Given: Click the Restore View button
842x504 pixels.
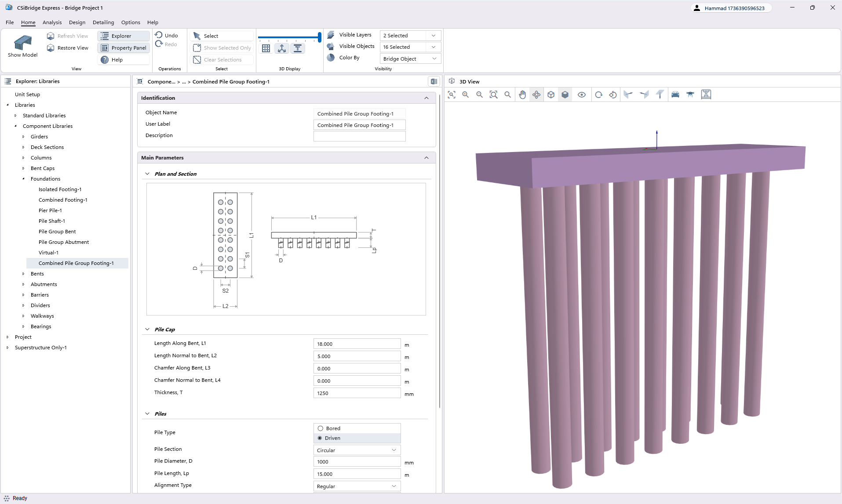Looking at the screenshot, I should pyautogui.click(x=68, y=48).
